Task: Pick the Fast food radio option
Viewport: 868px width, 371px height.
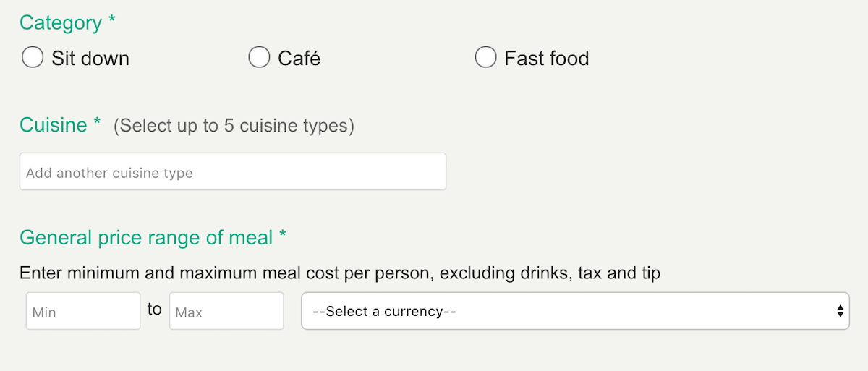Action: [x=485, y=57]
